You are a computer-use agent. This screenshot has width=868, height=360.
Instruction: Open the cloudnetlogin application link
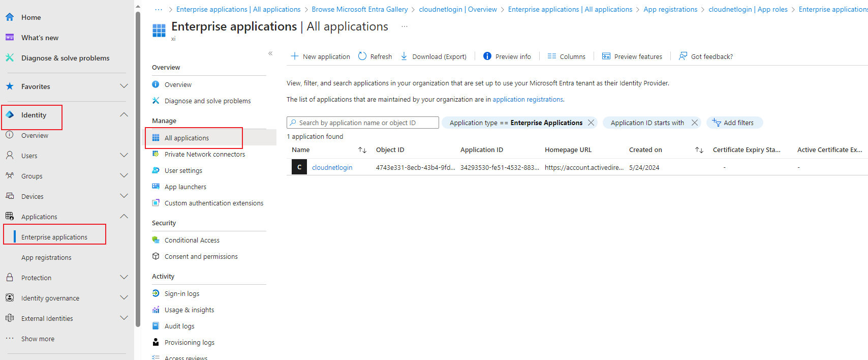pyautogui.click(x=332, y=167)
